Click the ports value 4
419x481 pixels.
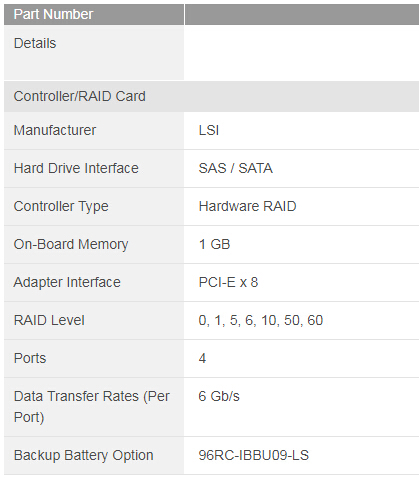click(x=202, y=358)
